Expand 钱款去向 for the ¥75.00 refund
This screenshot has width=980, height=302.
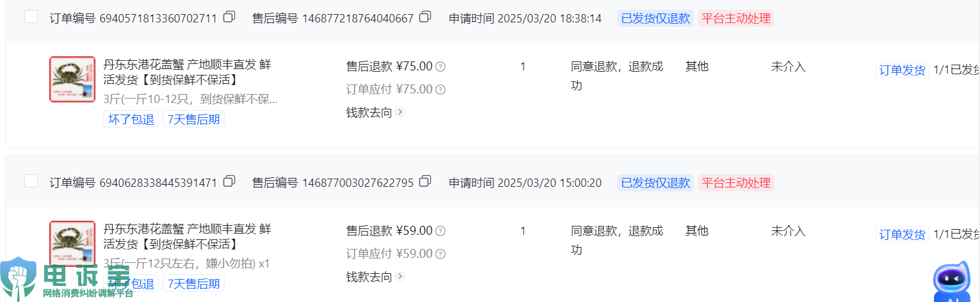[375, 113]
